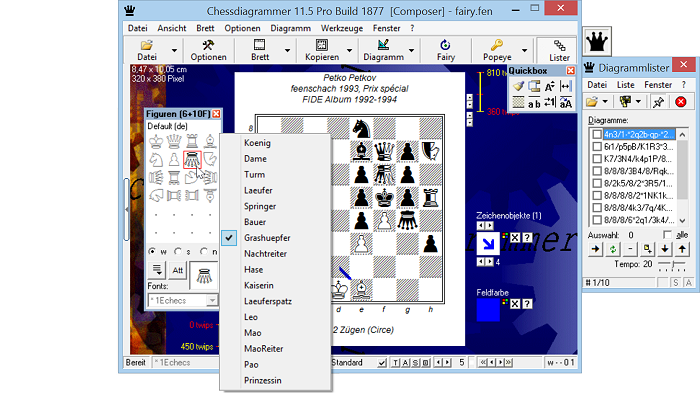
Task: Click the pin icon in Diagrammlister
Action: pyautogui.click(x=658, y=102)
